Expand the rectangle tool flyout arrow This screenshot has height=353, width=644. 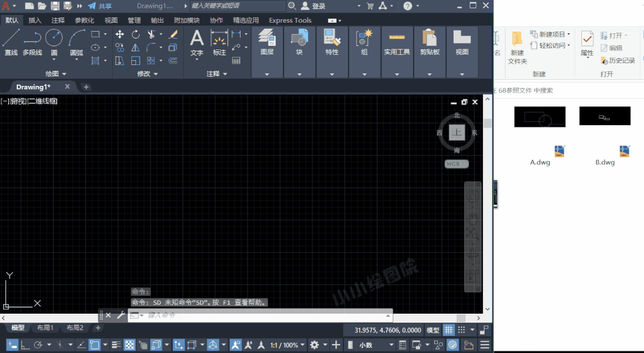click(x=106, y=35)
